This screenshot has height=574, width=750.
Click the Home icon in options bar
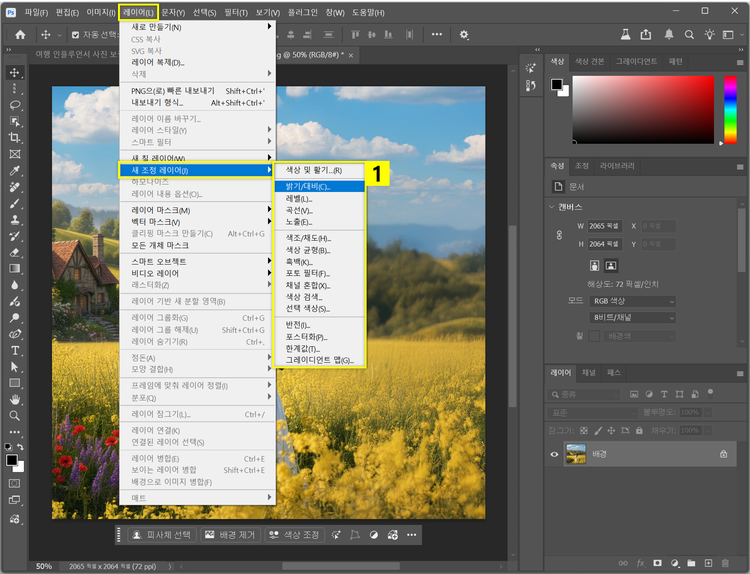(x=19, y=34)
